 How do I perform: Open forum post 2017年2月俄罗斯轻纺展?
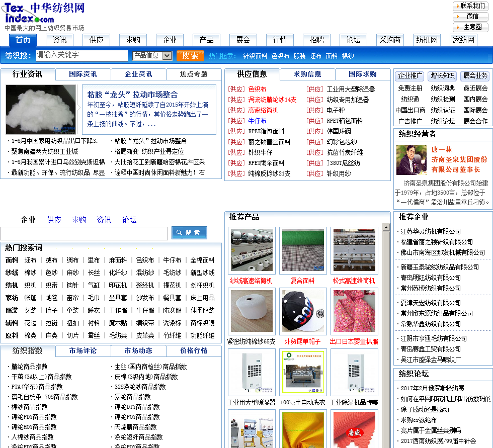(432, 388)
